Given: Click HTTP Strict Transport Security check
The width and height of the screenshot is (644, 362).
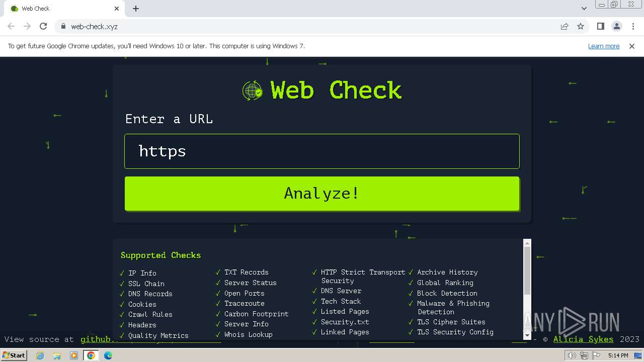Looking at the screenshot, I should [x=363, y=277].
